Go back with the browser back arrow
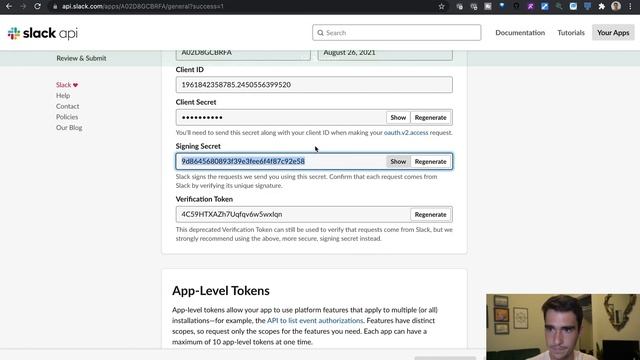Viewport: 640px width, 360px height. pyautogui.click(x=9, y=7)
